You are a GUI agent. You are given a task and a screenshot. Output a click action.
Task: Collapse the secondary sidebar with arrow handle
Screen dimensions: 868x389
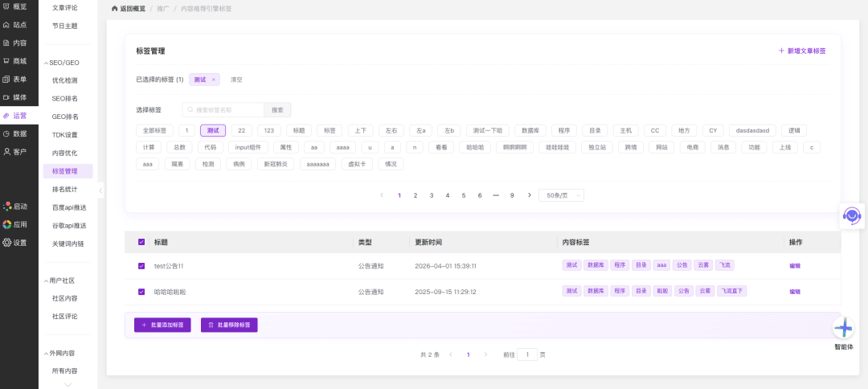(x=100, y=190)
